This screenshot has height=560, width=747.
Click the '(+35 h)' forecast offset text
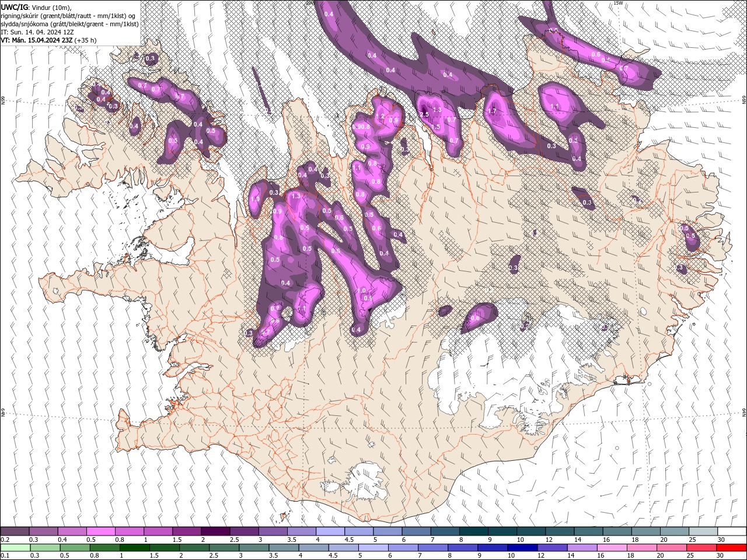tap(85, 40)
